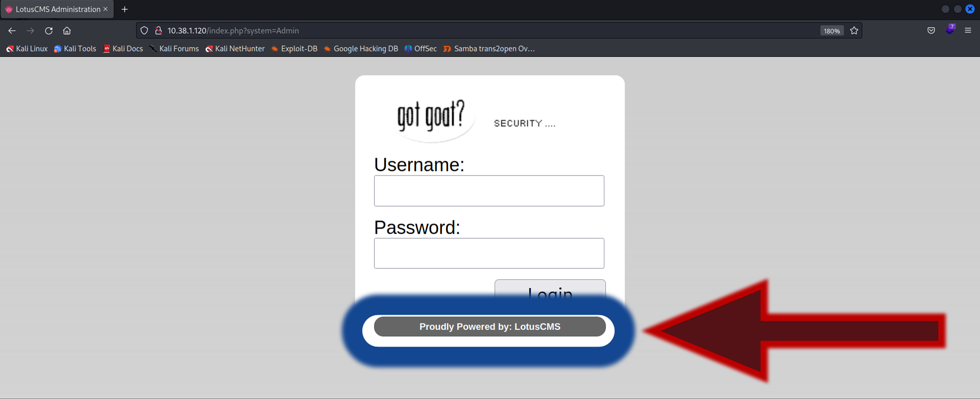Save the page to Pocket
980x399 pixels.
[931, 31]
